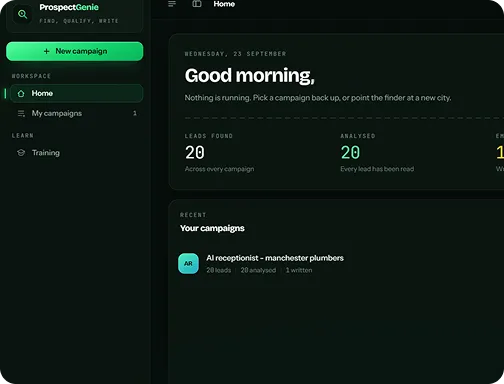Start a New campaign
Viewport: 504px width, 384px height.
(x=75, y=51)
